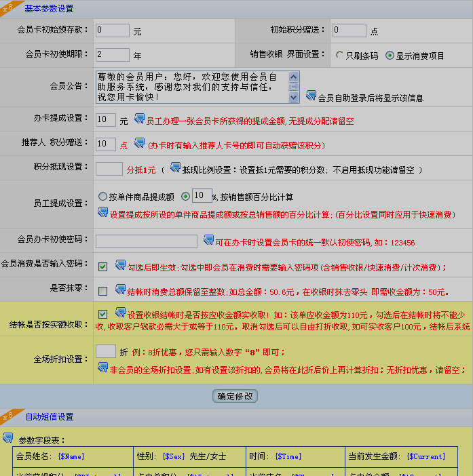Select the 只刷条码 radio option

click(x=339, y=55)
